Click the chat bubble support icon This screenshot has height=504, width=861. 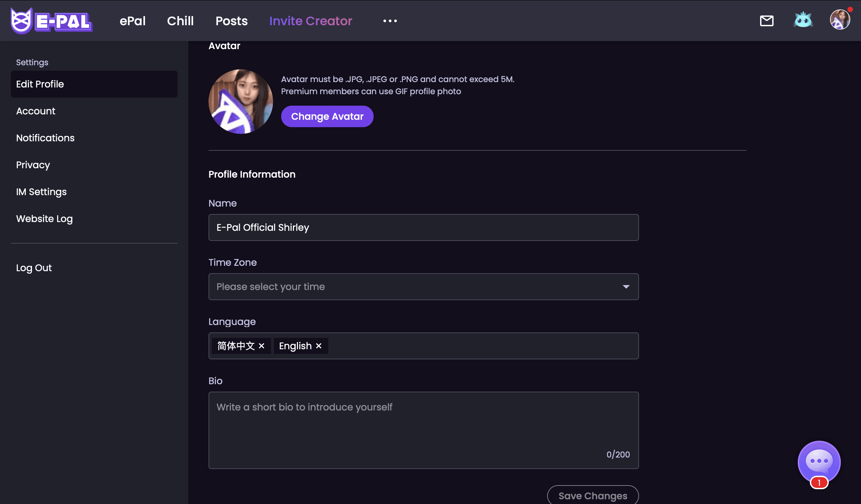pos(819,461)
